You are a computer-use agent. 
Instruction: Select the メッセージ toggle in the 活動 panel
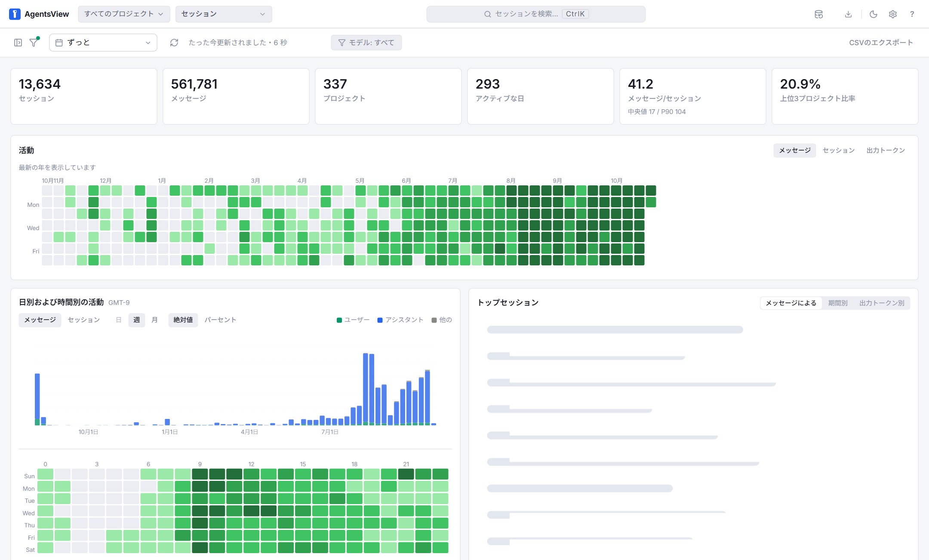[795, 151]
